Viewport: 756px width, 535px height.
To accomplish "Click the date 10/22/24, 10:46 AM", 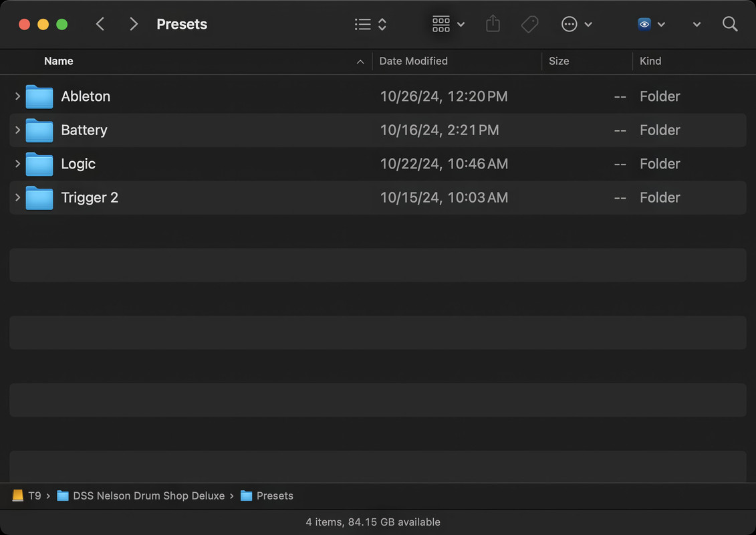I will 444,164.
